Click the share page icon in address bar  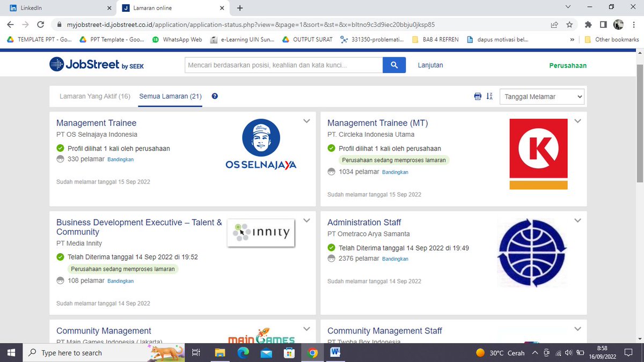554,25
